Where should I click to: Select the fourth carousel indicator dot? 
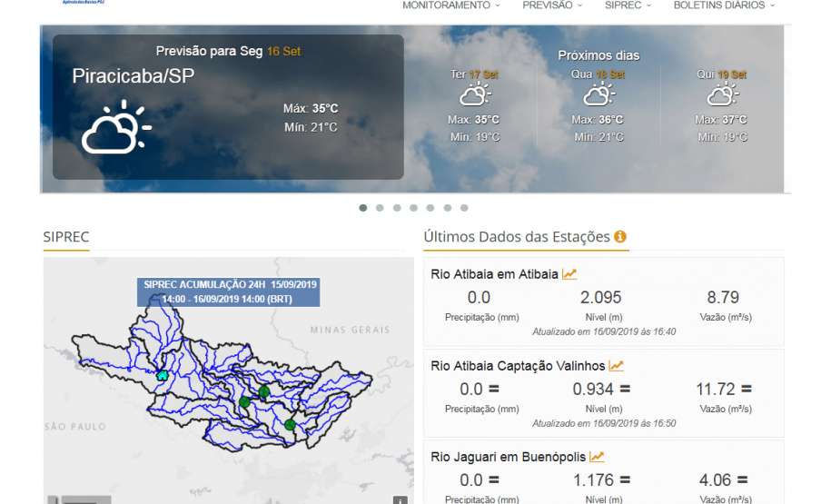413,208
